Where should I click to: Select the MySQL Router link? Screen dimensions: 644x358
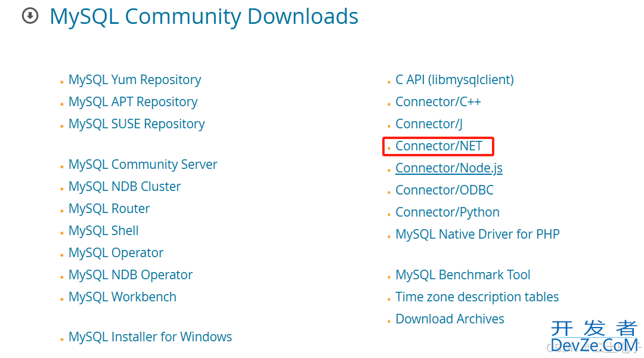point(109,209)
